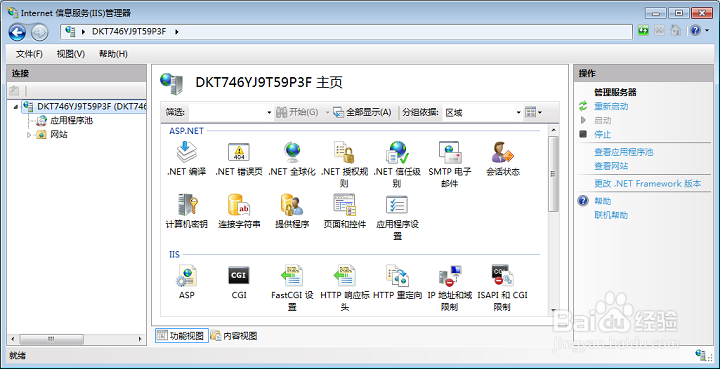This screenshot has width=720, height=369.
Task: Collapse the DKT746YJ9T59P3F server tree node
Action: [17, 107]
